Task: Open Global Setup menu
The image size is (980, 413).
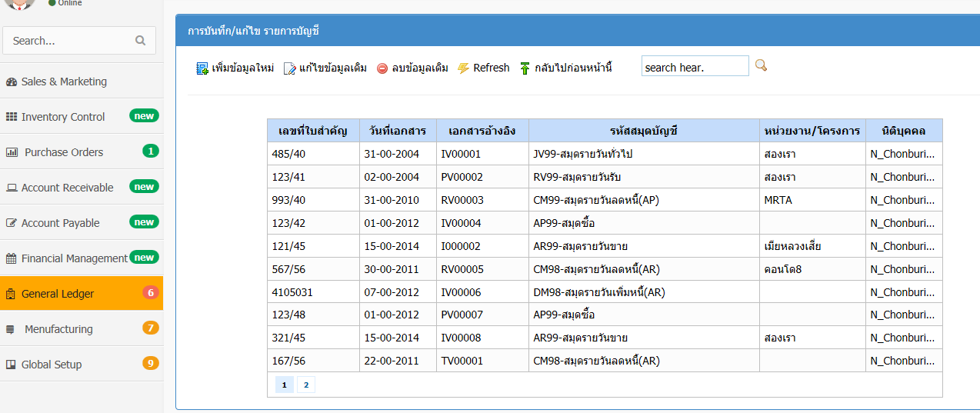Action: tap(82, 364)
